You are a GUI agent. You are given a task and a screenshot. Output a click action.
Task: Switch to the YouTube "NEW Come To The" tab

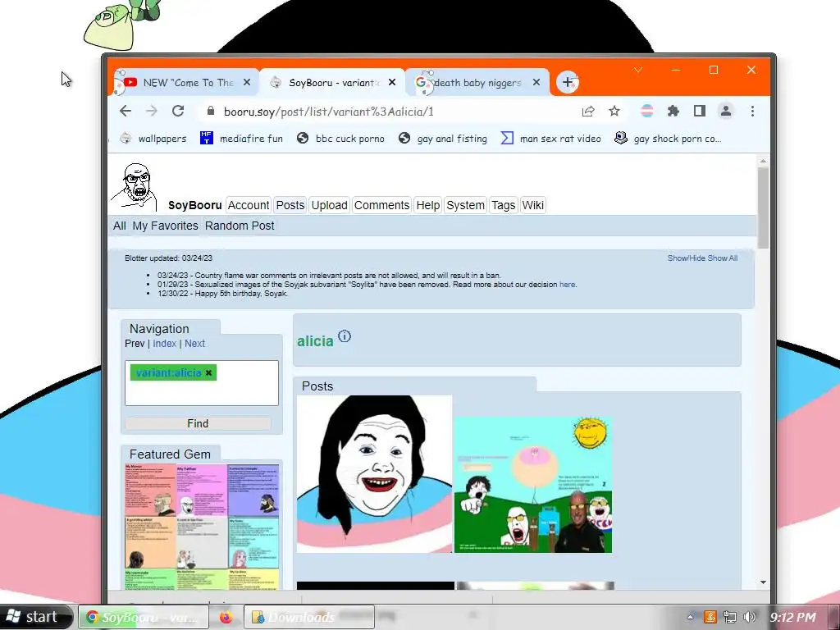pos(185,83)
